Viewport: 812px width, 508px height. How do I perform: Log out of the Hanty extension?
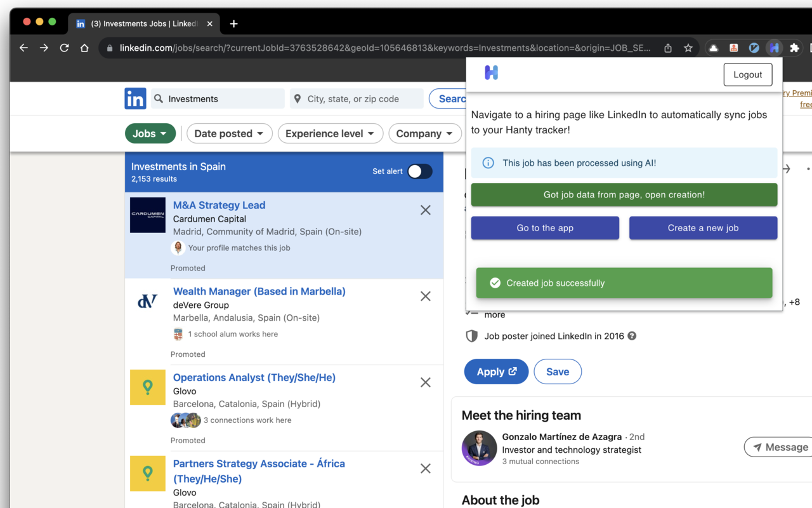pos(747,74)
